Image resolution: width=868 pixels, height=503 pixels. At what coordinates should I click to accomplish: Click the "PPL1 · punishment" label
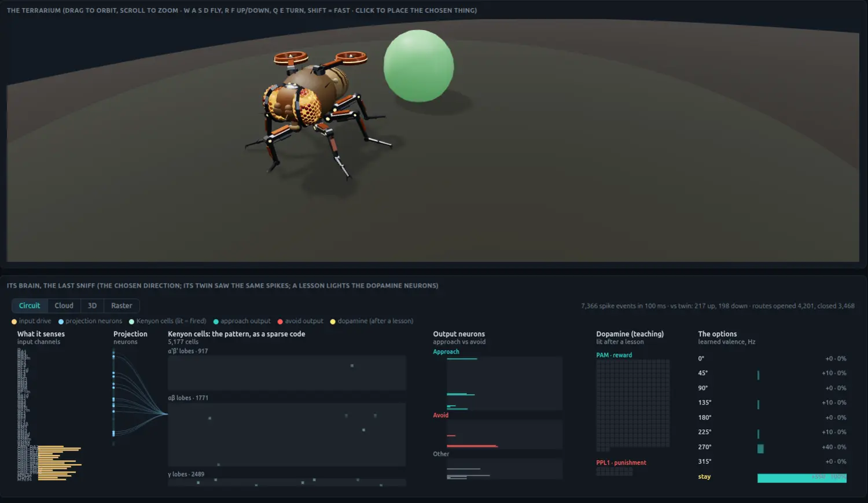(x=621, y=463)
